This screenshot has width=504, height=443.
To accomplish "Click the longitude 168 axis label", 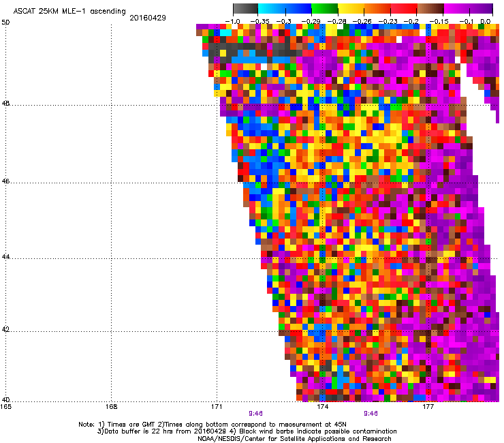I will point(111,407).
